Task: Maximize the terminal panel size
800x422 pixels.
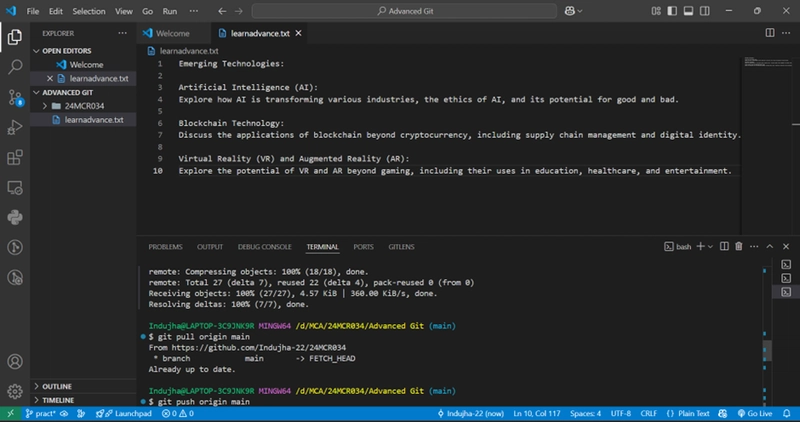Action: click(770, 246)
